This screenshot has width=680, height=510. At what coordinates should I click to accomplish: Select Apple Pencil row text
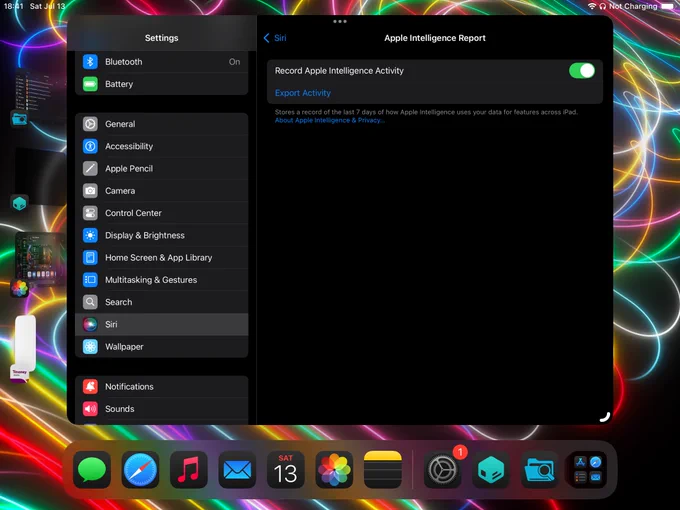(x=129, y=169)
